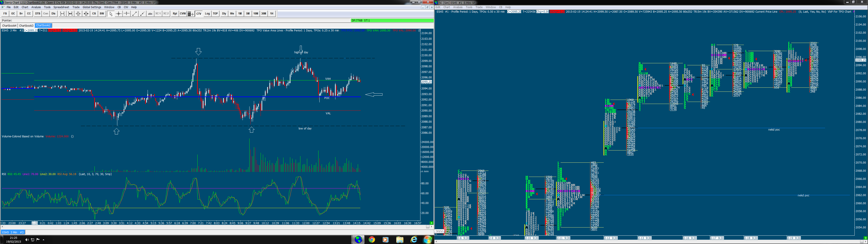Open the Analysis menu
Image resolution: width=868 pixels, height=244 pixels.
[x=36, y=7]
